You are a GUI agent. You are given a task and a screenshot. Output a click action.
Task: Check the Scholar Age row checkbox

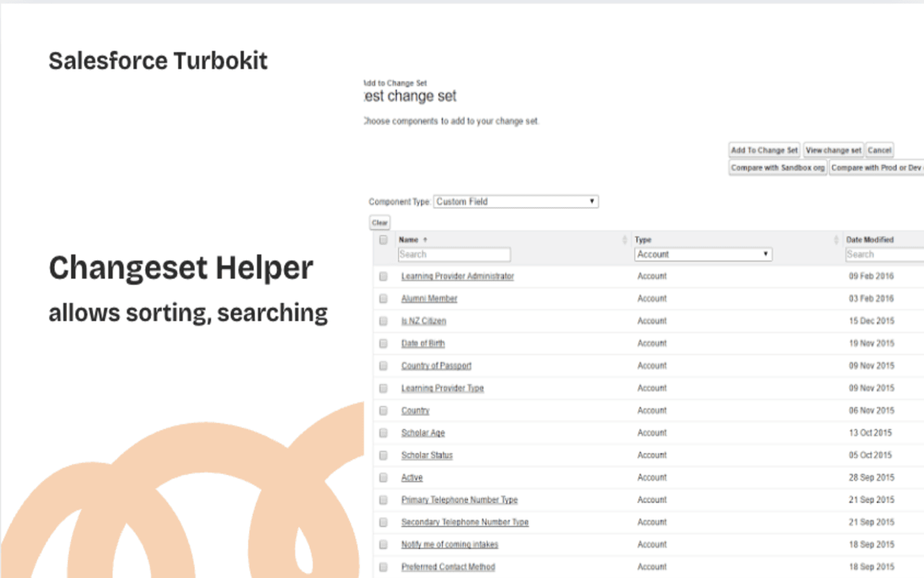(383, 433)
